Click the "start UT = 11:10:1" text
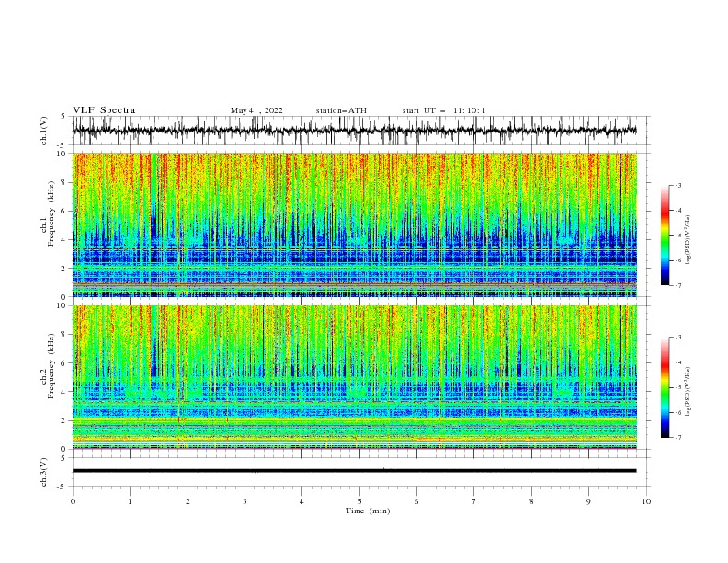This screenshot has height=563, width=728. click(444, 110)
